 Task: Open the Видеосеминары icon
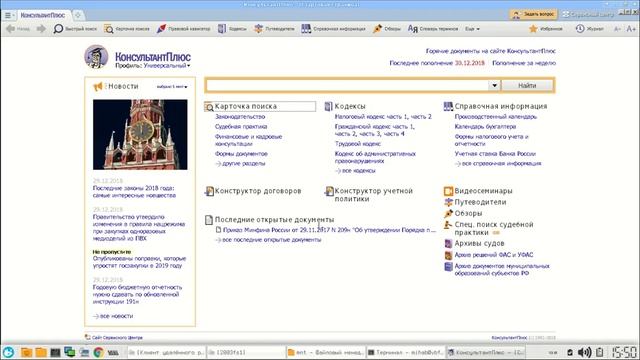click(448, 191)
